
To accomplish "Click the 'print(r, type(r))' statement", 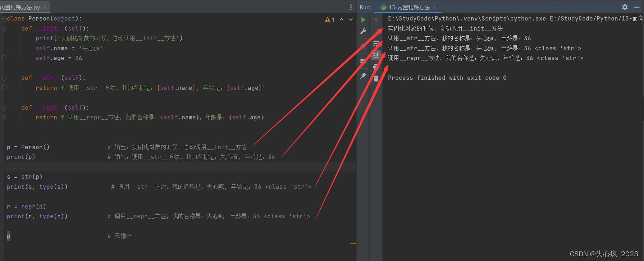I will click(37, 216).
